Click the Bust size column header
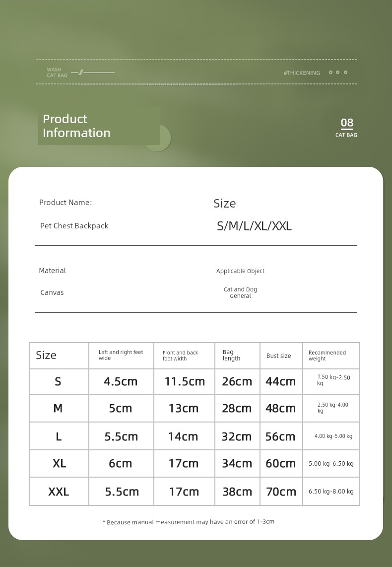This screenshot has height=567, width=392. point(281,355)
